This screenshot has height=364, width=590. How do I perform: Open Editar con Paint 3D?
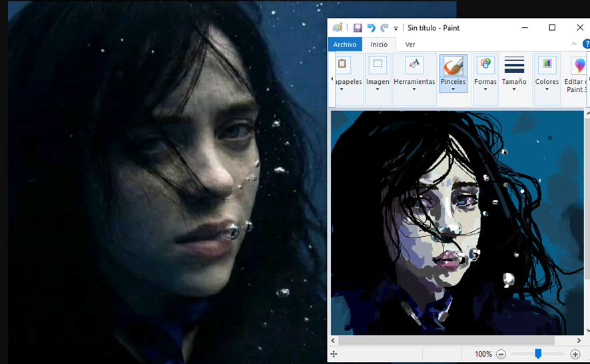tap(576, 75)
